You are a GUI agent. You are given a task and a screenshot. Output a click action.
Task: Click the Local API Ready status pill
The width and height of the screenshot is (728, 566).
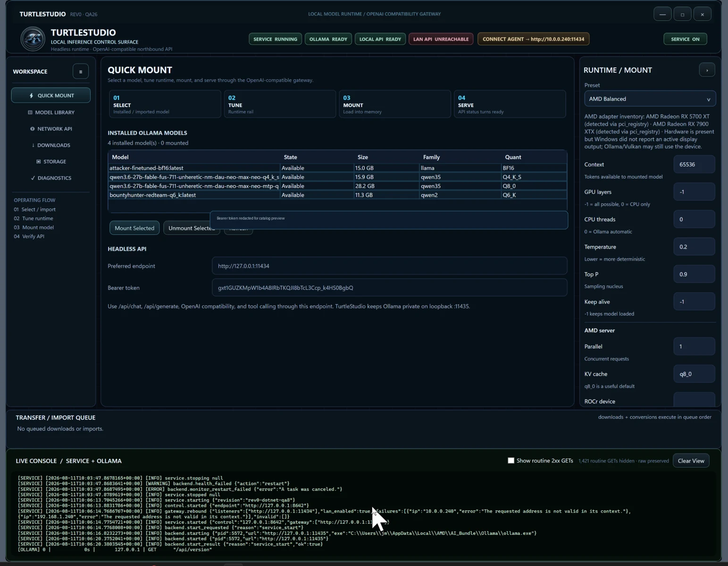click(380, 39)
